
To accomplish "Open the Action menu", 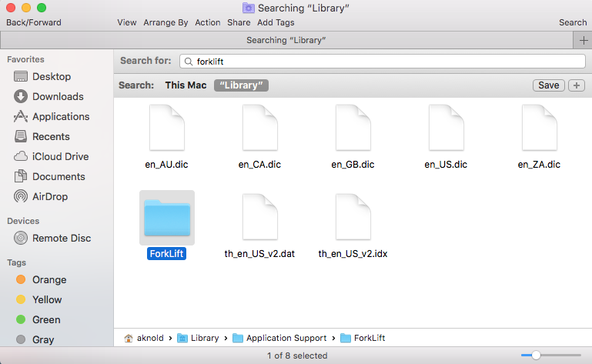I will (x=208, y=22).
